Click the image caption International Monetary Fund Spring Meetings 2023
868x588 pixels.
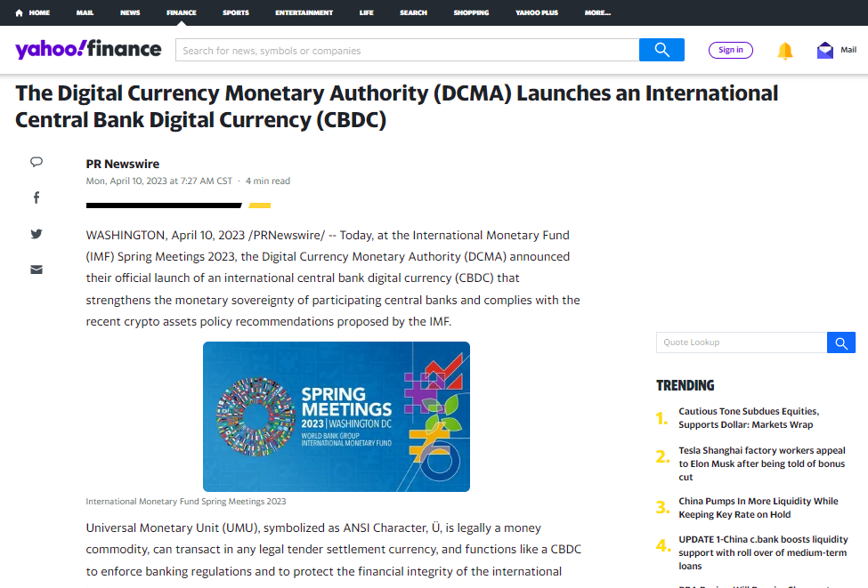[186, 502]
